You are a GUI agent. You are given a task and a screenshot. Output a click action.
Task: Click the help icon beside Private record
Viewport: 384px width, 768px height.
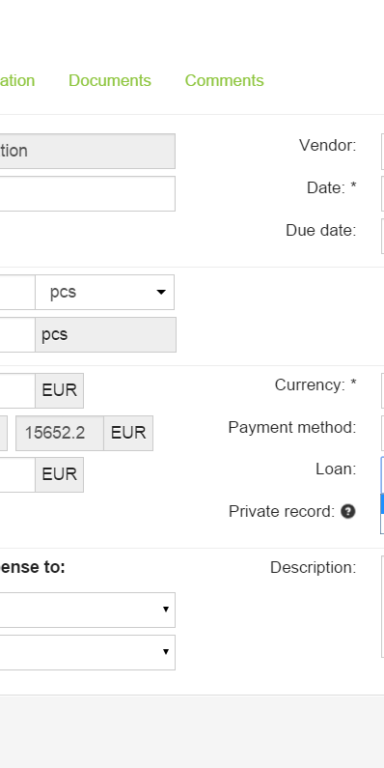pos(348,511)
